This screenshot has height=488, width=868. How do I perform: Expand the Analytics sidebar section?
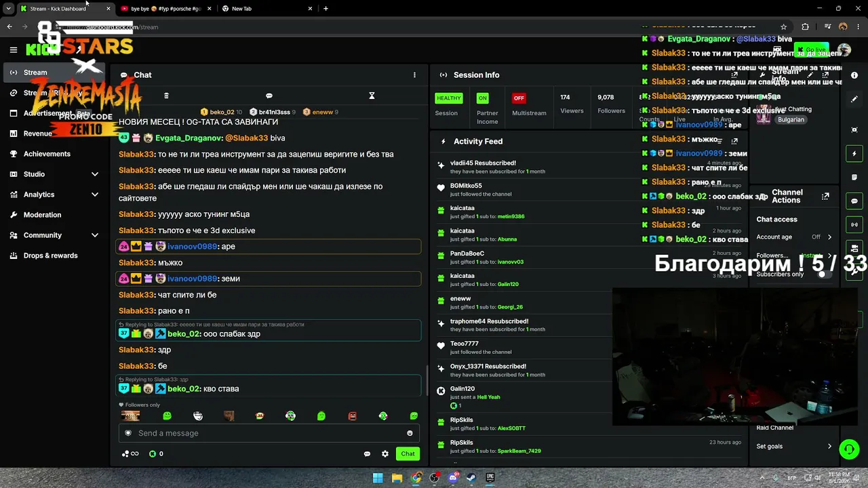(54, 195)
